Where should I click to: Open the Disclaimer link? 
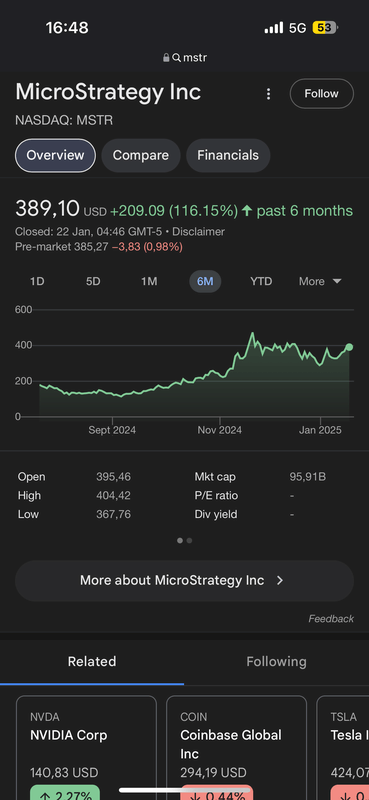click(199, 232)
